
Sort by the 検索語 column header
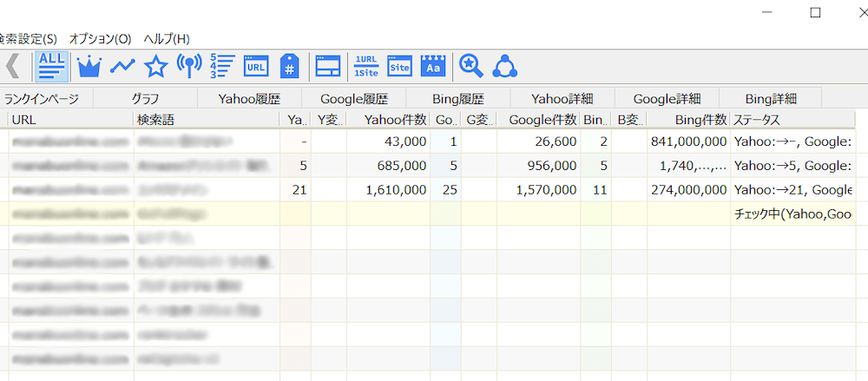pyautogui.click(x=207, y=120)
